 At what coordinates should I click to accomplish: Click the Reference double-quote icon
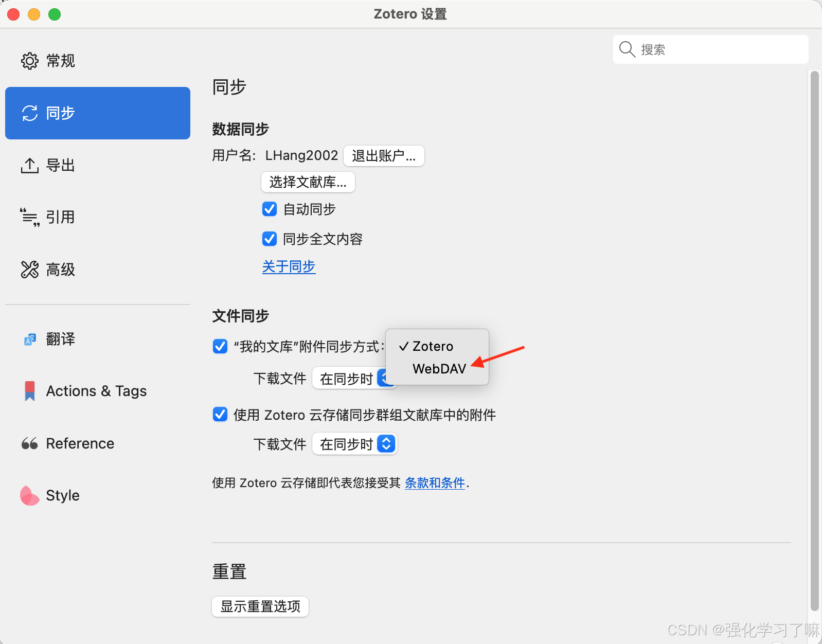coord(30,443)
